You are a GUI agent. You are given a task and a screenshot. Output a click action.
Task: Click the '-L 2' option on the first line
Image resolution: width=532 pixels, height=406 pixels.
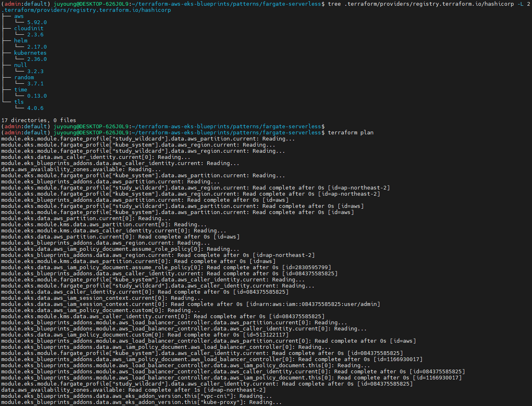point(524,4)
